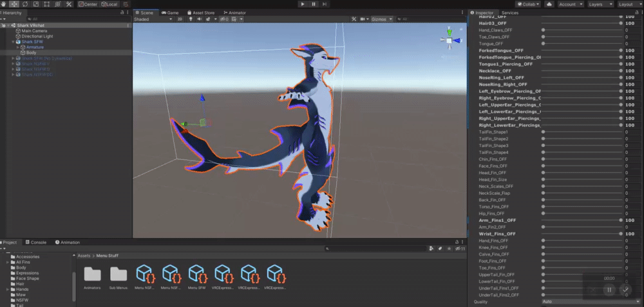
Task: Open the Shaded draw mode dropdown
Action: (x=153, y=19)
